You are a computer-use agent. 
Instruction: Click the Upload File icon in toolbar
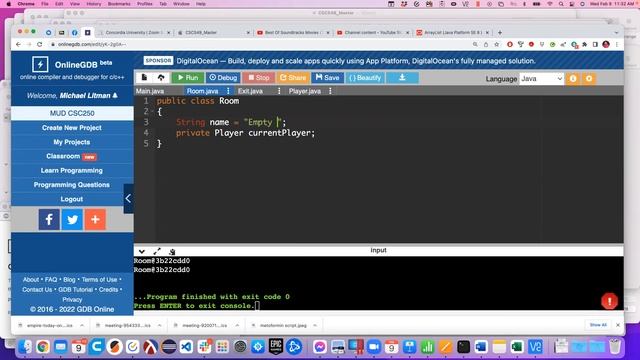(x=161, y=78)
